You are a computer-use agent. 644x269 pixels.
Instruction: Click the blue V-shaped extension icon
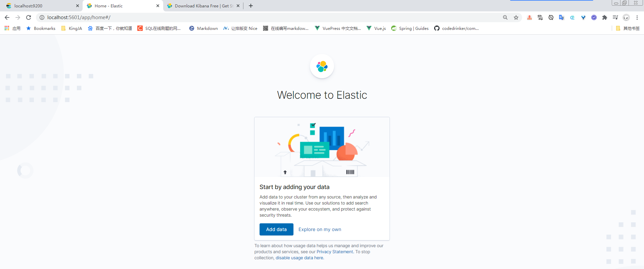583,17
